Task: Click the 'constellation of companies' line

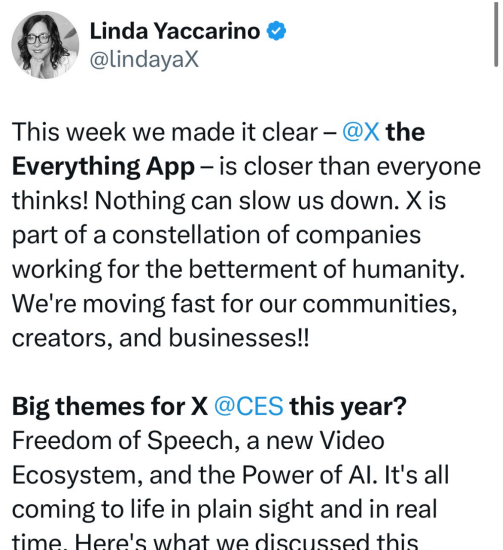Action: click(216, 235)
